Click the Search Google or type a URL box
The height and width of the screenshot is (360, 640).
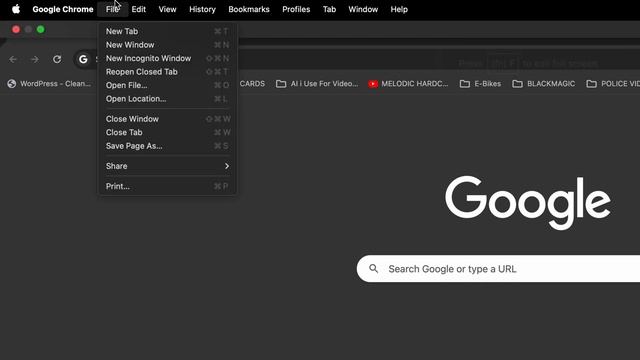498,269
